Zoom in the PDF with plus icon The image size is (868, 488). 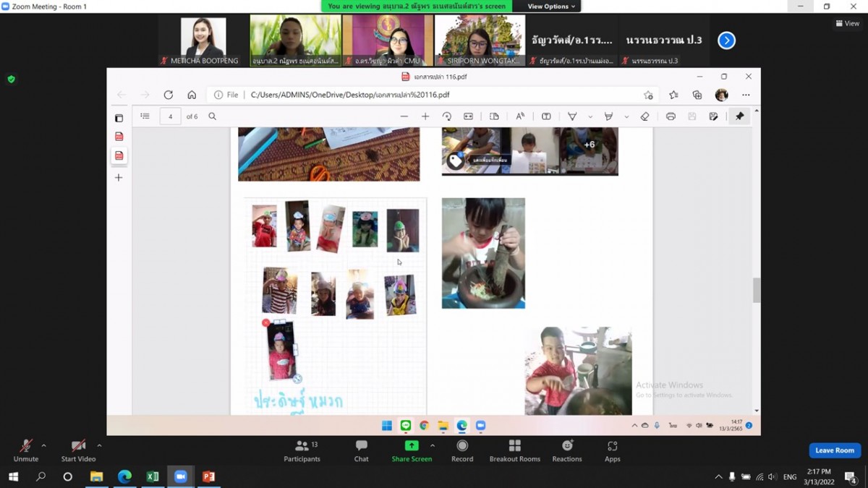[425, 116]
